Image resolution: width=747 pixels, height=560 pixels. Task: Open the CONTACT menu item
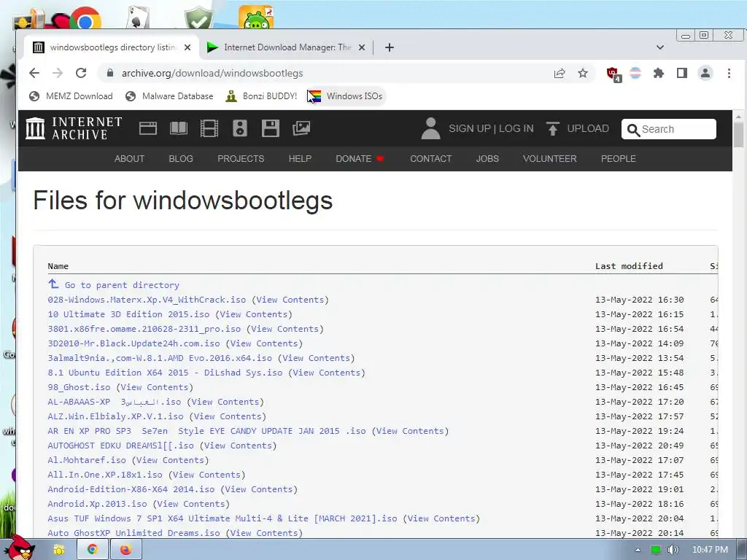[430, 158]
